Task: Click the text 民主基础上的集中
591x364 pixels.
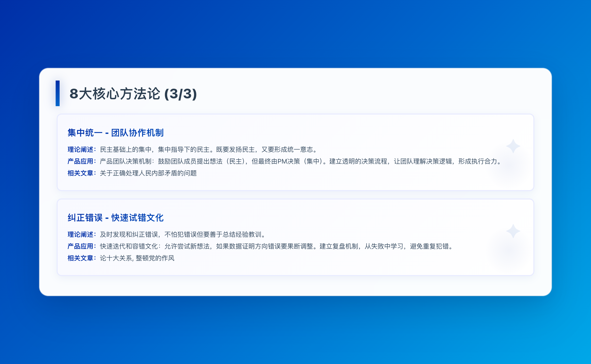Action: (x=126, y=149)
